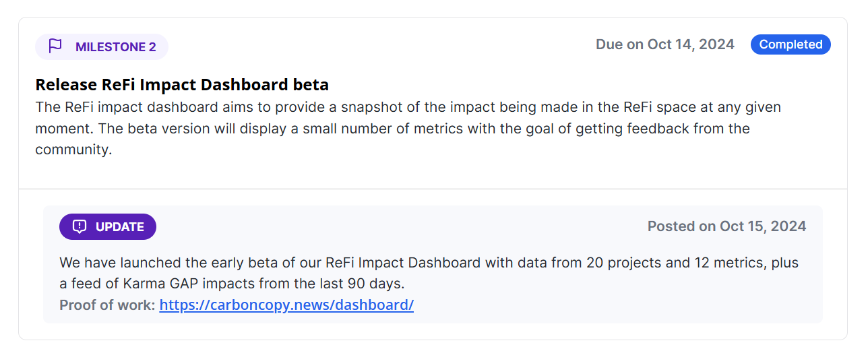Click the horizontal divider above the update card
This screenshot has width=868, height=349.
pos(433,189)
